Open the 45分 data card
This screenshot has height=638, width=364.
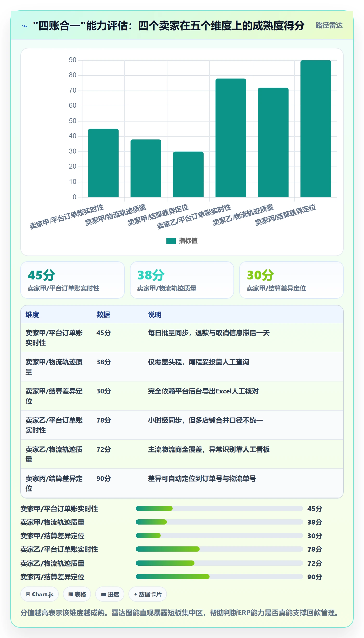pos(73,280)
